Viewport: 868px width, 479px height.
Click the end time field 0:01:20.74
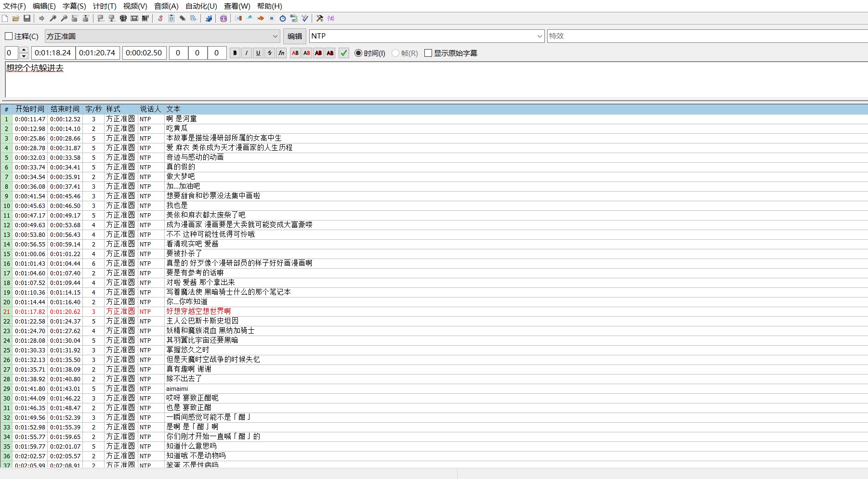pos(97,53)
